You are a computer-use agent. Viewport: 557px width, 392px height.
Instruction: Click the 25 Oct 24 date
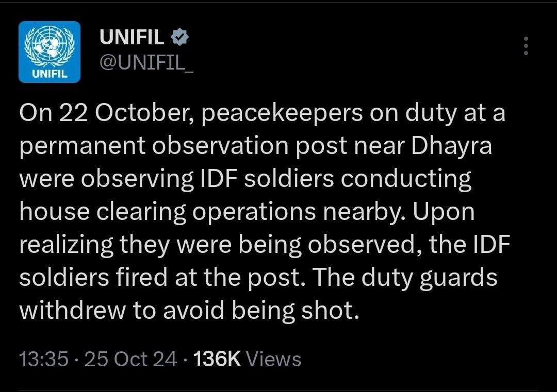click(131, 359)
